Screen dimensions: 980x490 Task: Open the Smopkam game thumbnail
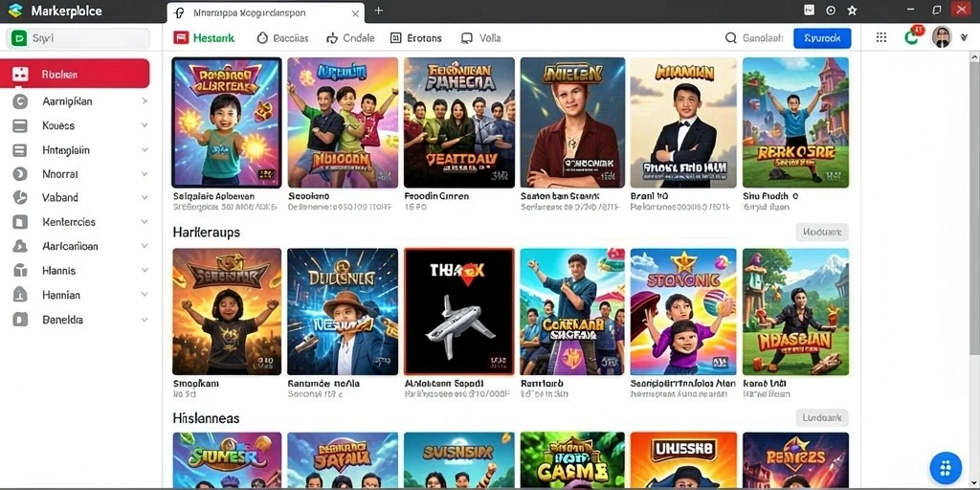(x=227, y=311)
